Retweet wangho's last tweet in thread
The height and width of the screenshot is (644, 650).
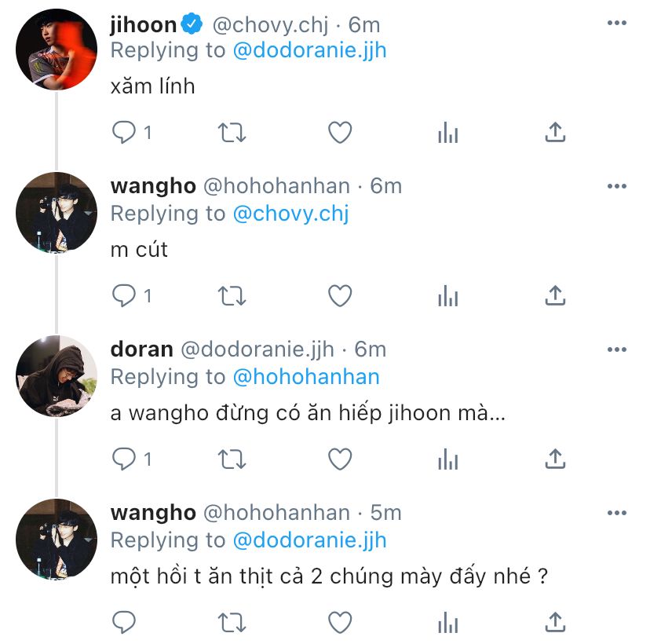232,623
